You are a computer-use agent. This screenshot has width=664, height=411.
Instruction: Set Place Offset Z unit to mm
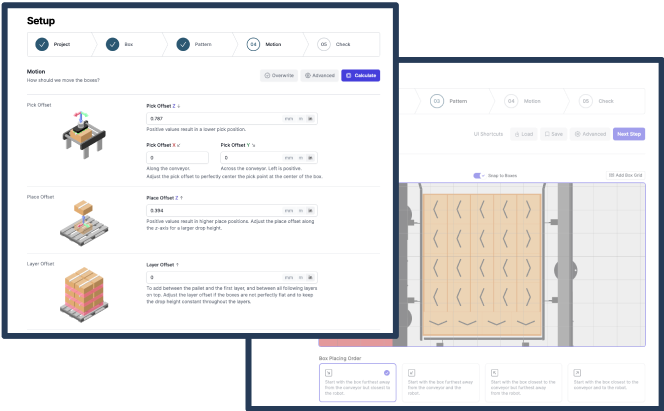click(x=289, y=211)
